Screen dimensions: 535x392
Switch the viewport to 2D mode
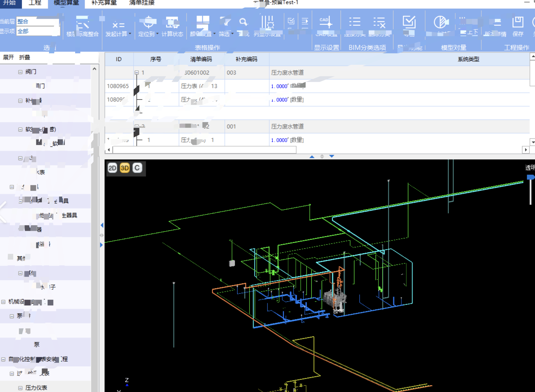click(112, 168)
